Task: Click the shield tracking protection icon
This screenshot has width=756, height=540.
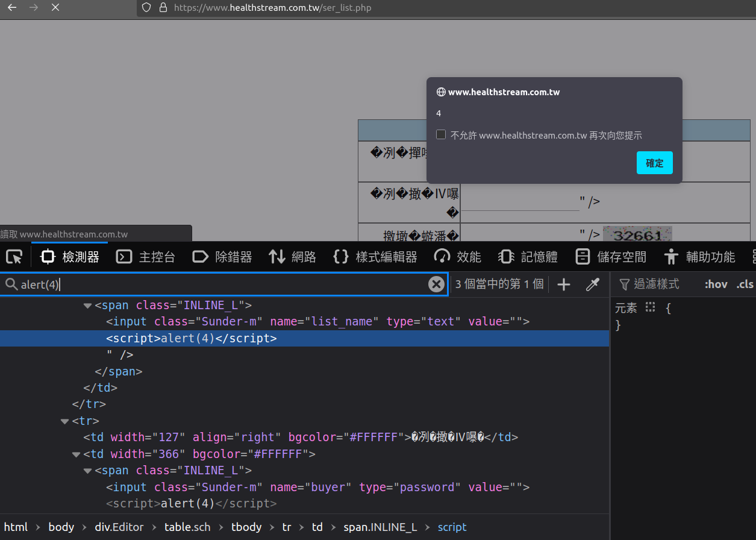Action: coord(146,8)
